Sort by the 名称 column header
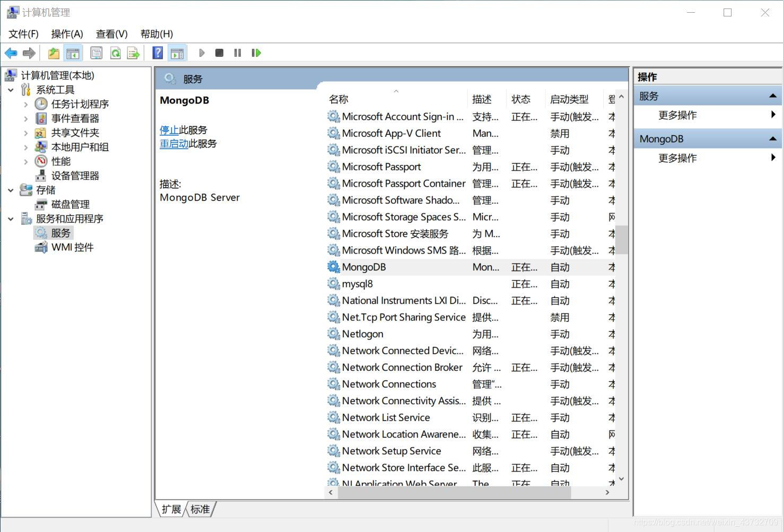The height and width of the screenshot is (532, 783). [396, 99]
